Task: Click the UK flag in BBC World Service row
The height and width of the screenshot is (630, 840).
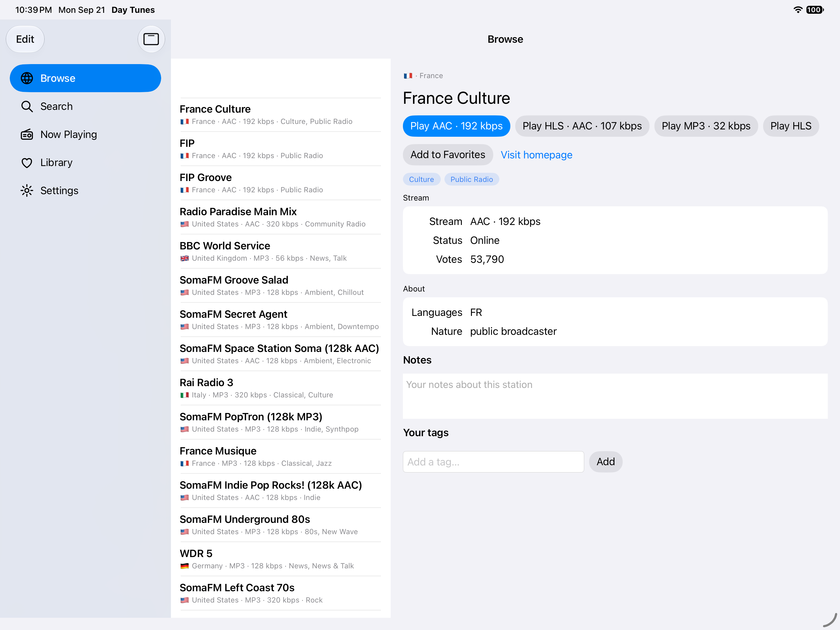Action: point(185,258)
